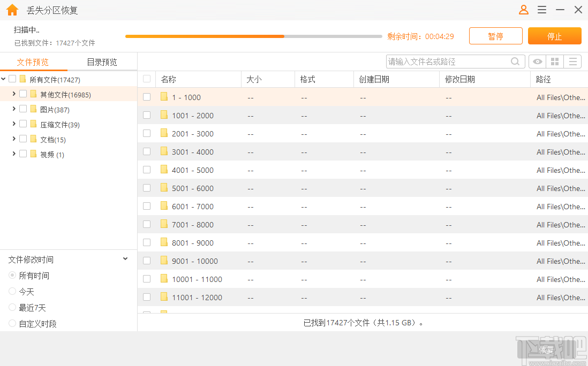The image size is (588, 366).
Task: Expand the 文档(15) node
Action: coord(14,139)
